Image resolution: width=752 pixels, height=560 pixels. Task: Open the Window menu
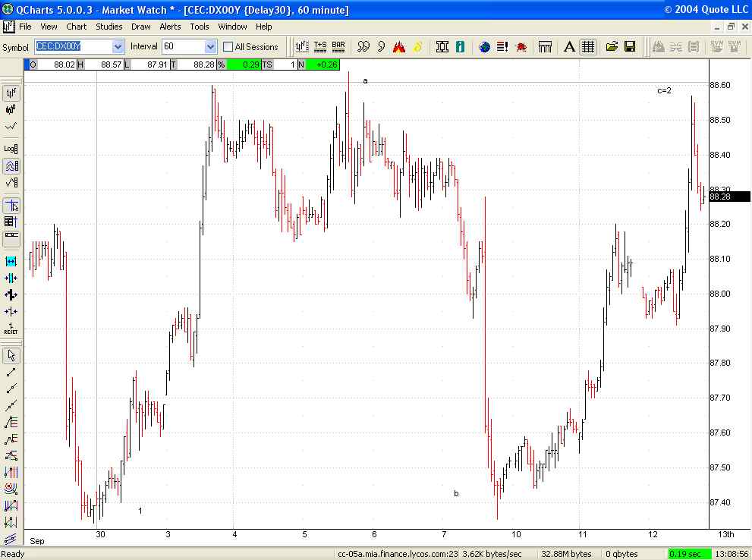[x=233, y=27]
